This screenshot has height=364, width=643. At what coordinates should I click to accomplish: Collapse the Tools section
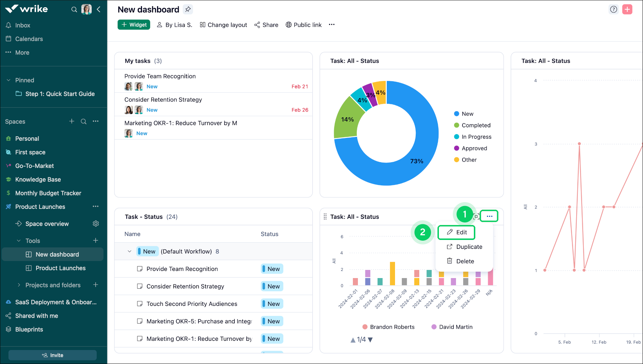[19, 241]
